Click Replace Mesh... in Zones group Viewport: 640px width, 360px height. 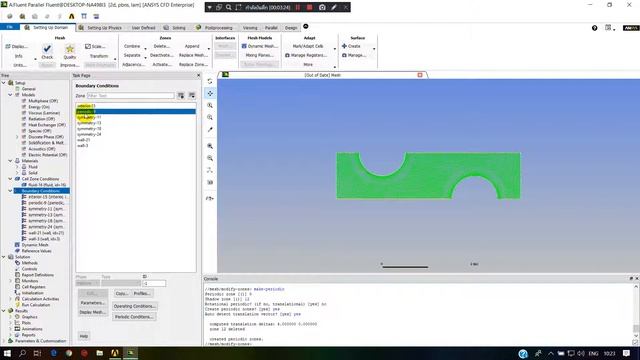pos(193,55)
